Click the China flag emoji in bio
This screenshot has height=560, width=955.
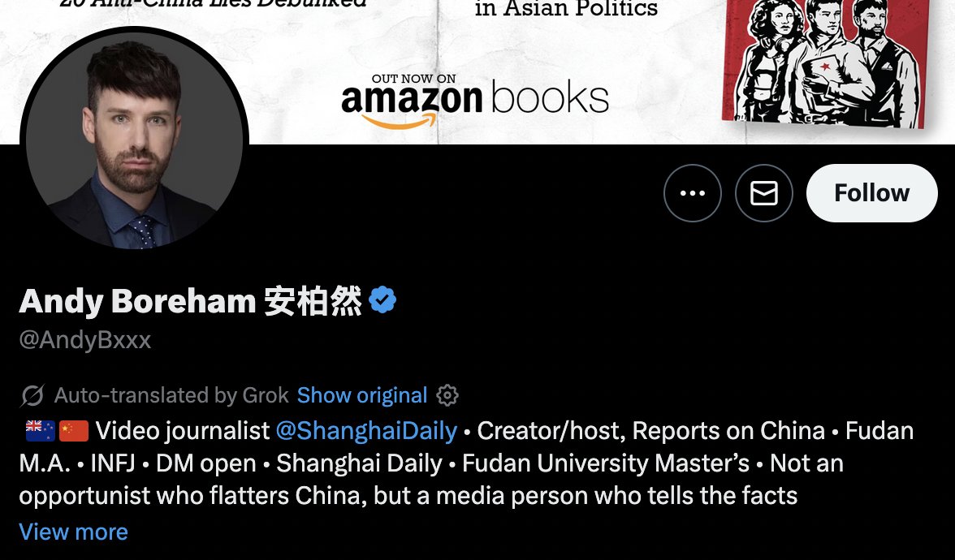pyautogui.click(x=74, y=431)
